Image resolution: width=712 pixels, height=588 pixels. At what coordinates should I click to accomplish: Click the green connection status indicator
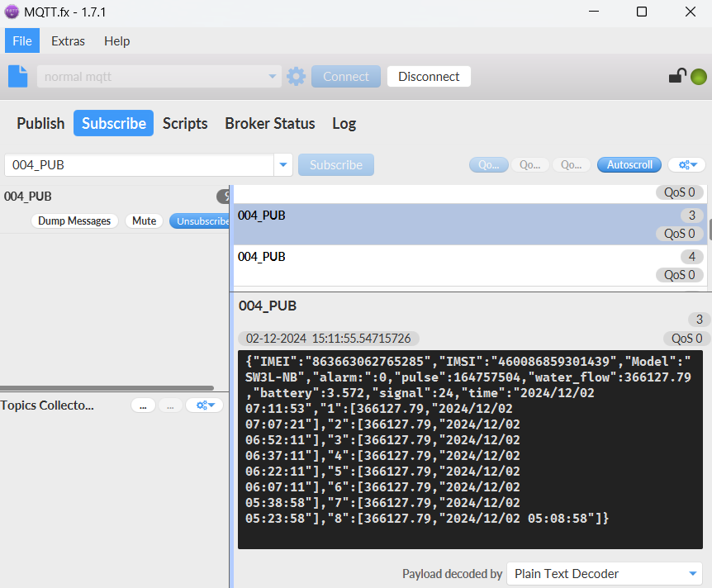(699, 77)
